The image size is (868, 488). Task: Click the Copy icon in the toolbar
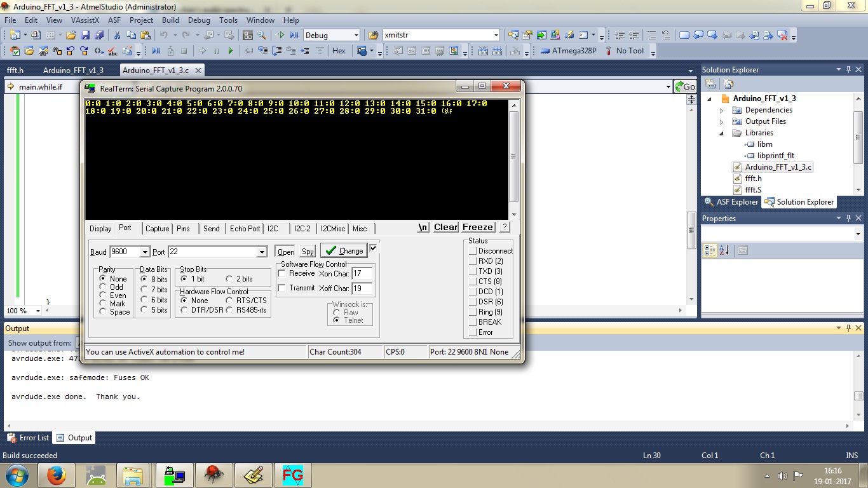(x=132, y=35)
